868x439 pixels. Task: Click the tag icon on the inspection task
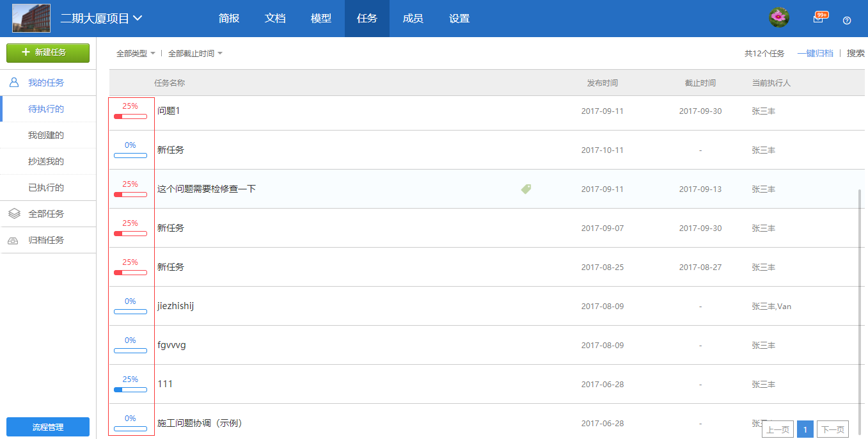point(526,189)
